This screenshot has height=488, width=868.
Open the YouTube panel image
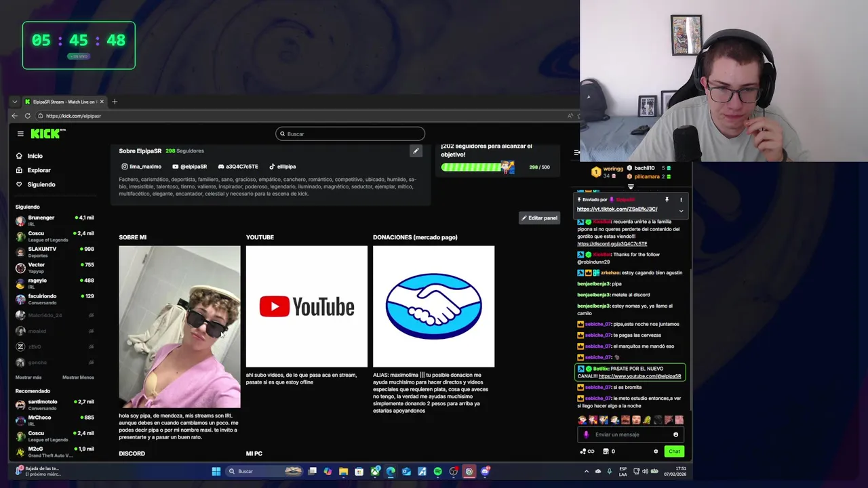click(307, 306)
